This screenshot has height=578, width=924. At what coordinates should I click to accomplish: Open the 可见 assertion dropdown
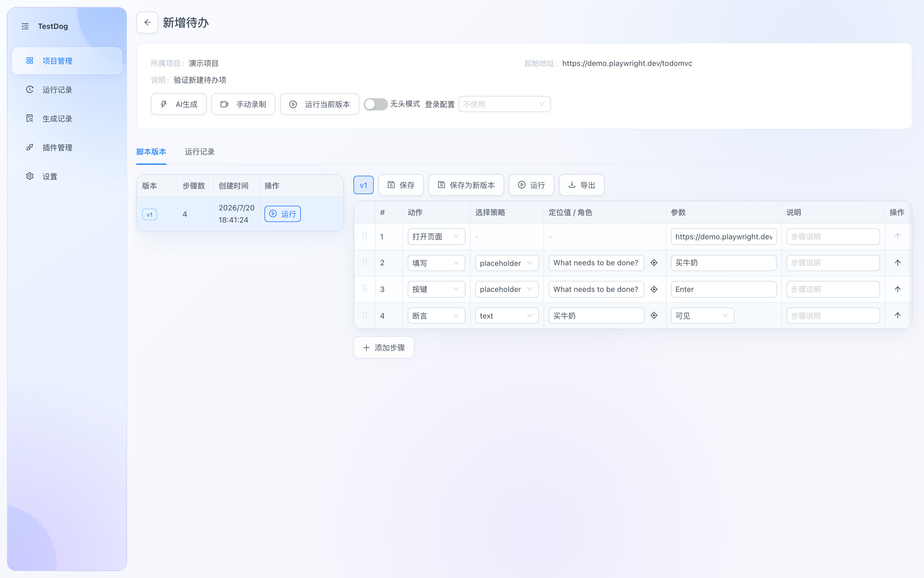[703, 316]
